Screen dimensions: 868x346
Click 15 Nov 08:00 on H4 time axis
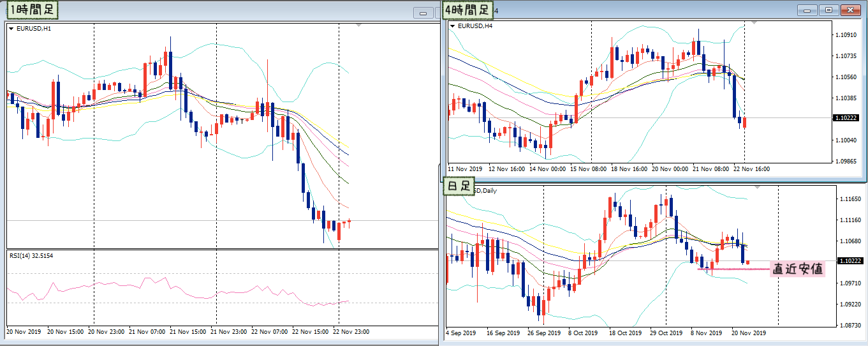[587, 169]
